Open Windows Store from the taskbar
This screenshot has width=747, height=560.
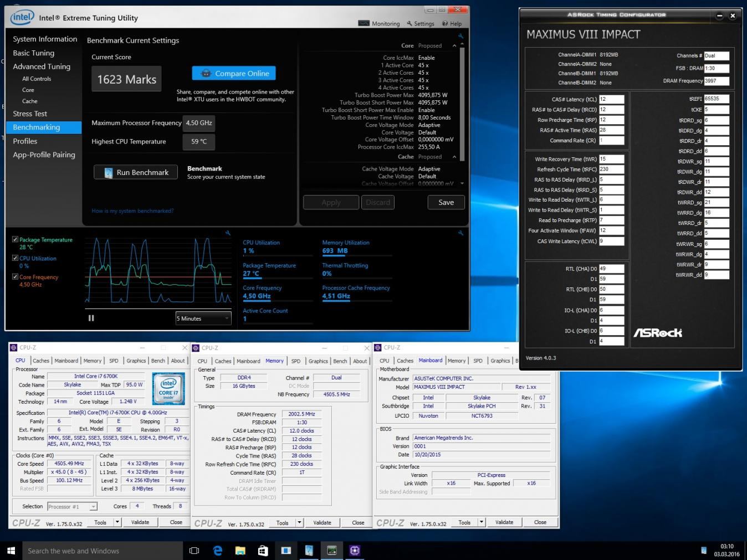(263, 551)
